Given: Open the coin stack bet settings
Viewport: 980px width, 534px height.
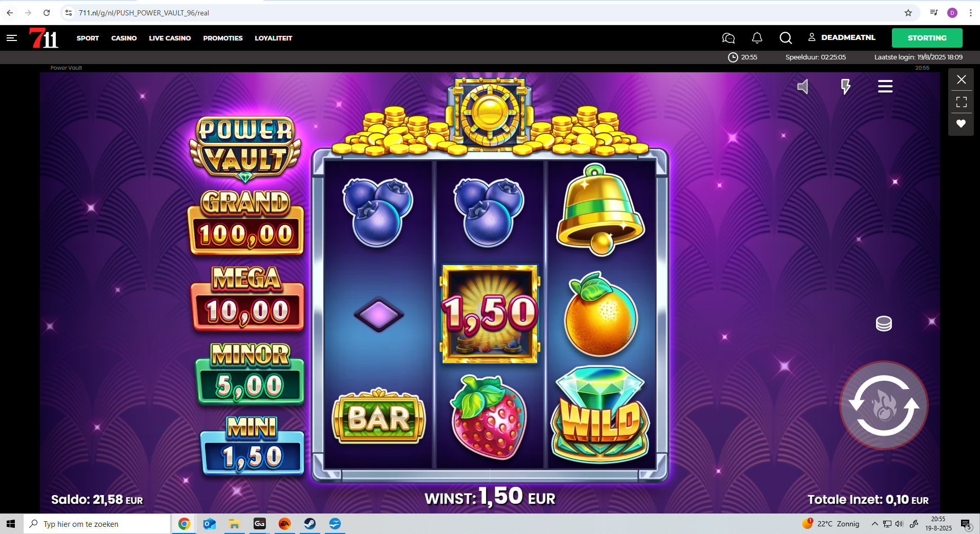Looking at the screenshot, I should pyautogui.click(x=884, y=323).
